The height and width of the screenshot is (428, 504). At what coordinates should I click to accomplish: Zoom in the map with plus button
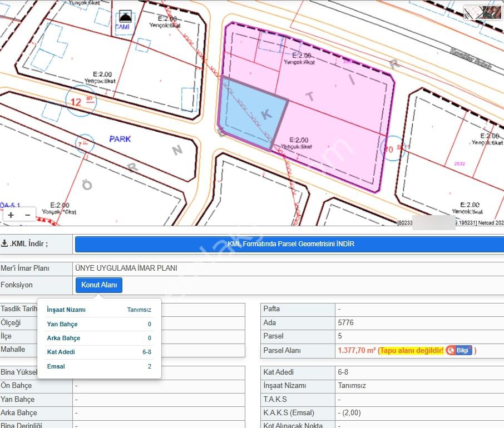pyautogui.click(x=11, y=215)
